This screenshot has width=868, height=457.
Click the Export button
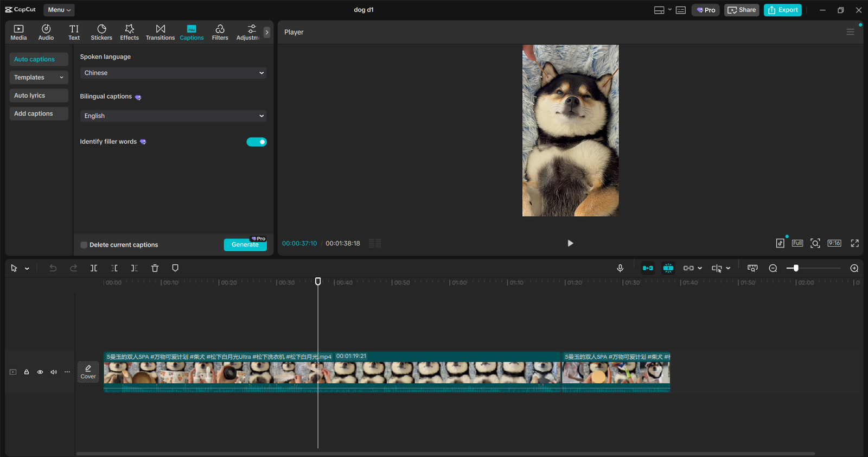[x=782, y=10]
